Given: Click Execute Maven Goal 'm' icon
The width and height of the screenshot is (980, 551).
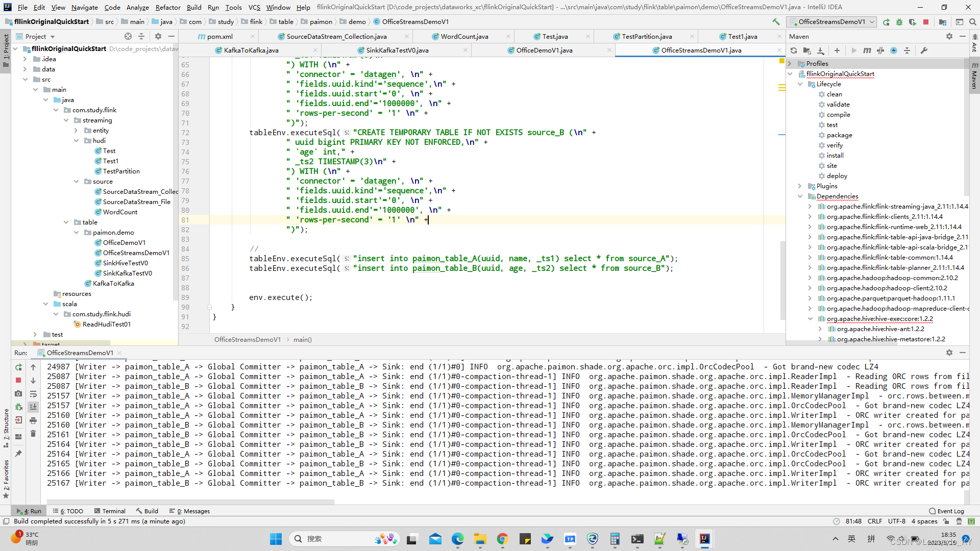Looking at the screenshot, I should point(867,51).
